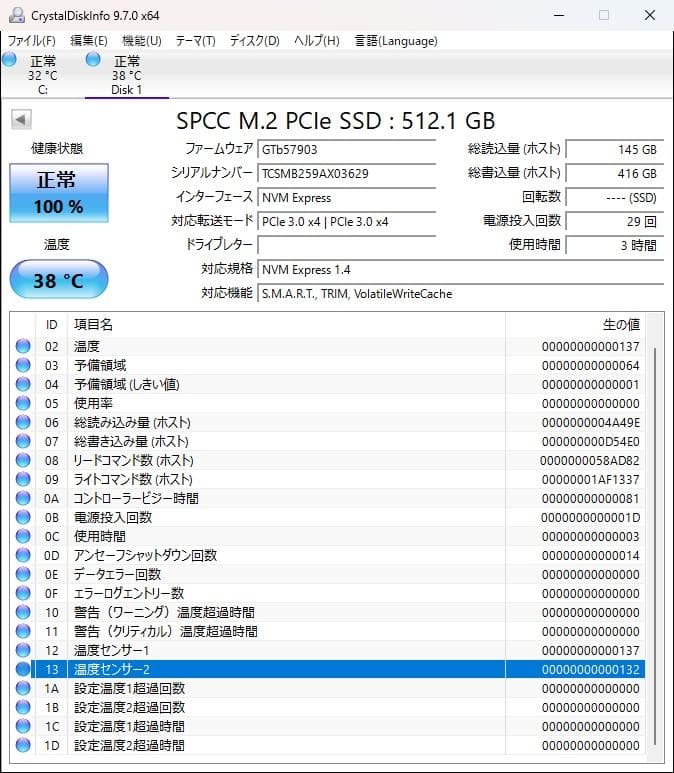674x773 pixels.
Task: Click the interface field NVM Express
Action: [347, 198]
